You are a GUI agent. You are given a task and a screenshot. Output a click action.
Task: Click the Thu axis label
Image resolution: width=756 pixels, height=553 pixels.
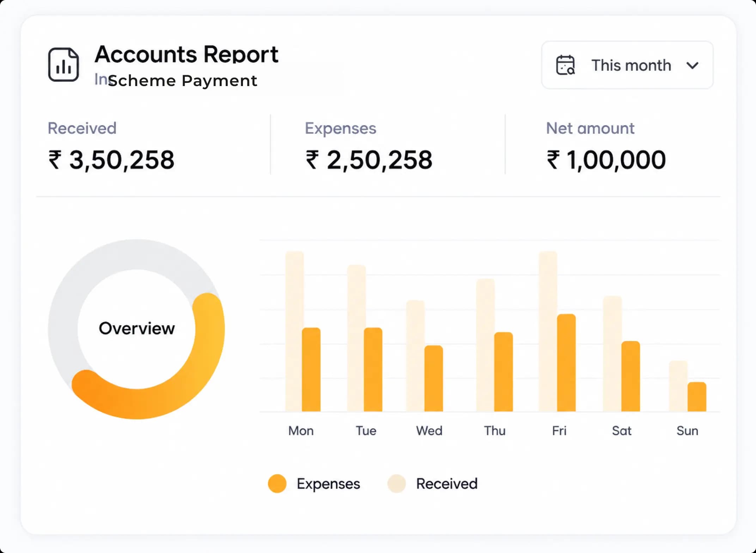495,431
